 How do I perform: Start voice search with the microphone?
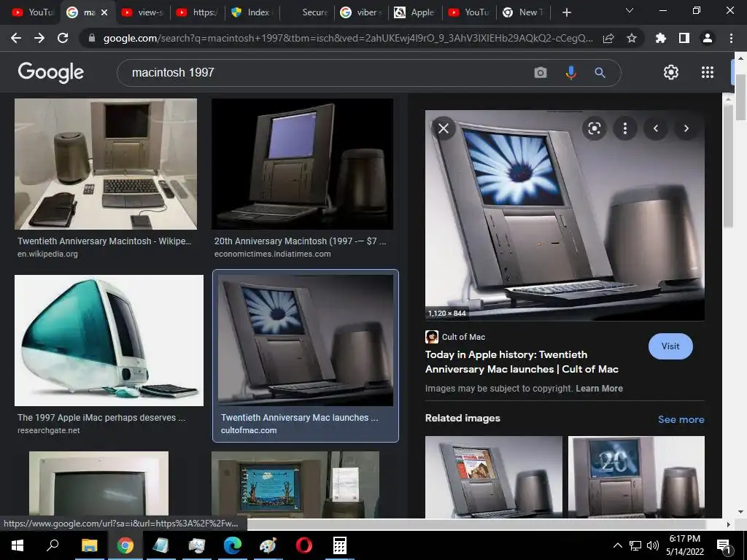point(570,72)
